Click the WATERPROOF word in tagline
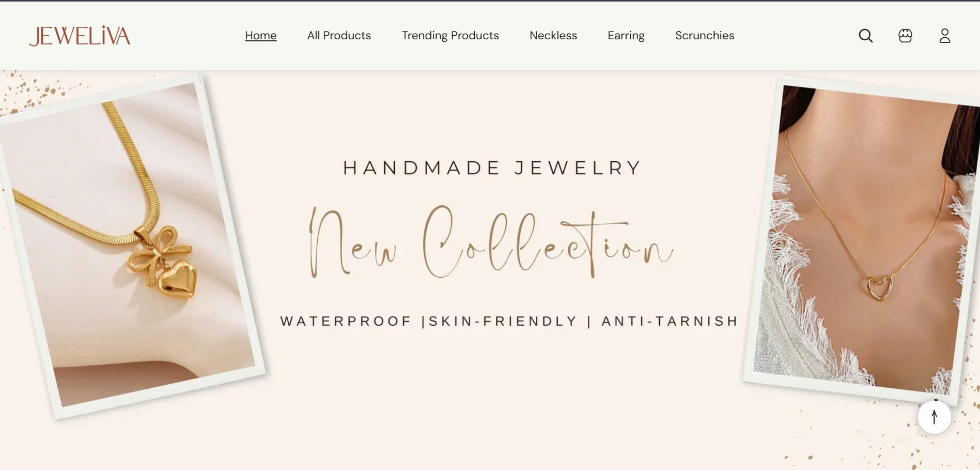The height and width of the screenshot is (470, 980). (x=346, y=321)
